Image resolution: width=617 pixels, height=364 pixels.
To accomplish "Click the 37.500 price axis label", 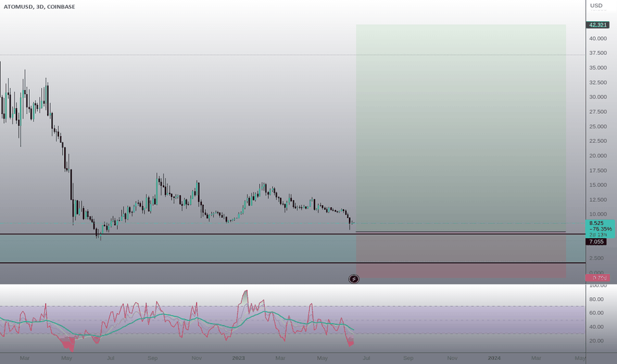I will coord(598,53).
